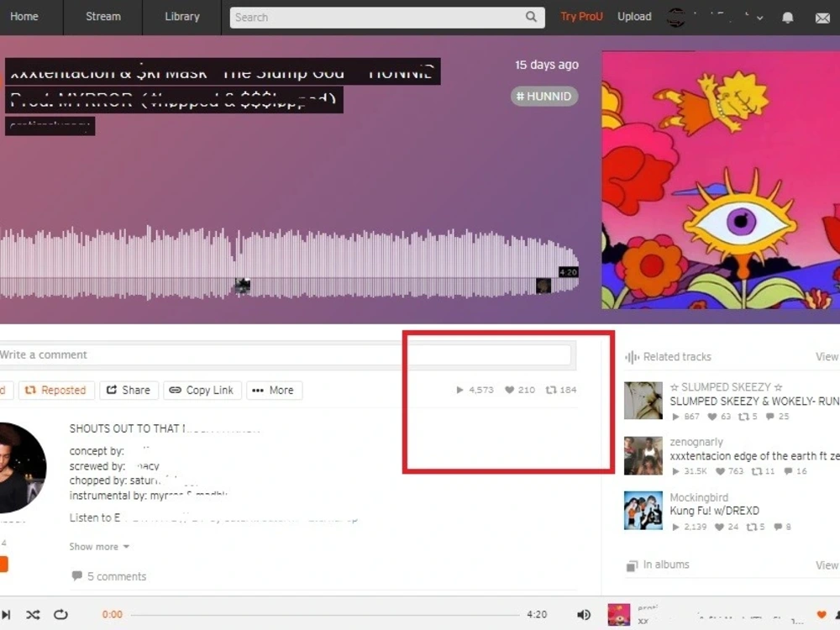Open SLUMPED SKEEZY & WOKELY track title
Image resolution: width=840 pixels, height=630 pixels.
(x=755, y=402)
